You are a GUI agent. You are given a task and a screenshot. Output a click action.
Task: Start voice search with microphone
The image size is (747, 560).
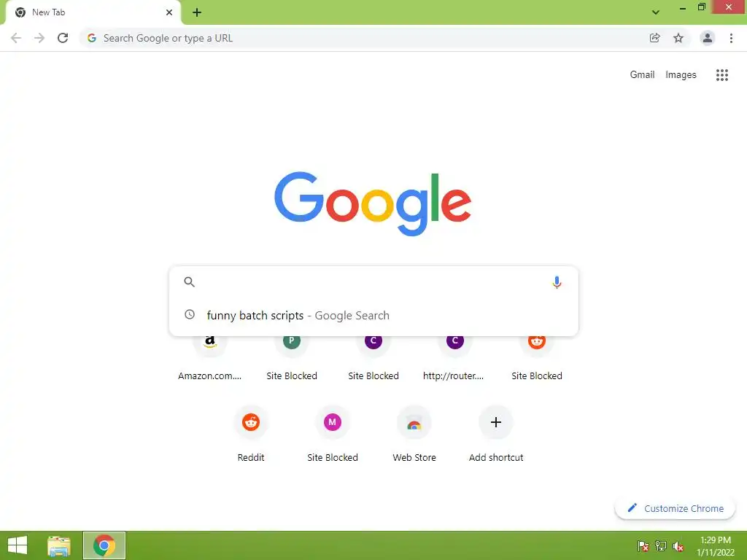pos(557,282)
